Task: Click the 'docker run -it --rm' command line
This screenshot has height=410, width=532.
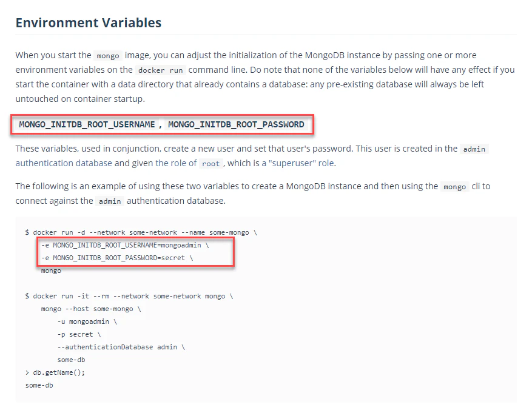Action: pyautogui.click(x=129, y=297)
